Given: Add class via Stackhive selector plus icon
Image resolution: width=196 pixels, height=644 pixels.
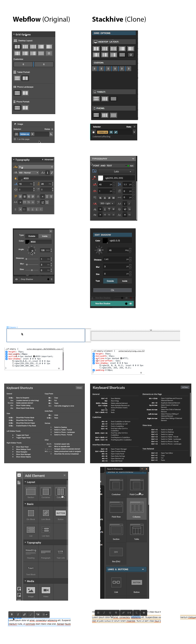Looking at the screenshot, I should (111, 132).
